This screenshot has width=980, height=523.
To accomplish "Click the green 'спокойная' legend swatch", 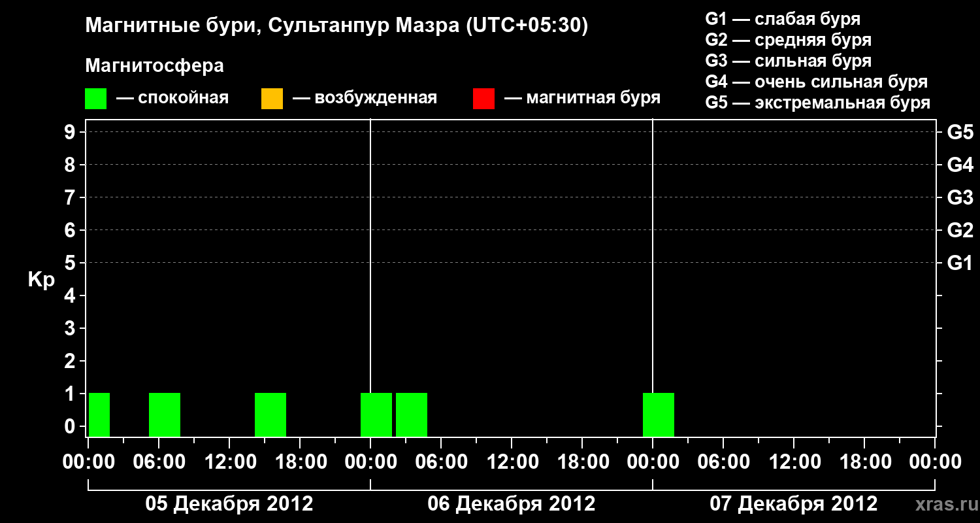I will (96, 99).
